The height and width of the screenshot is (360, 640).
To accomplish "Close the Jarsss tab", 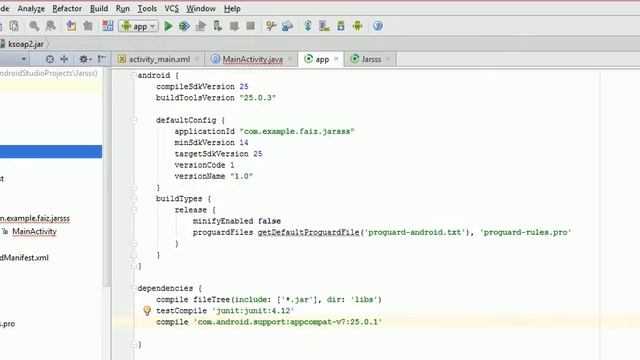I will 388,59.
